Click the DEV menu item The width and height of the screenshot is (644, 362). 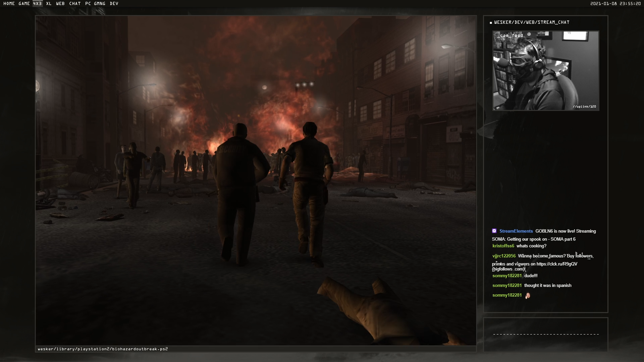tap(114, 4)
